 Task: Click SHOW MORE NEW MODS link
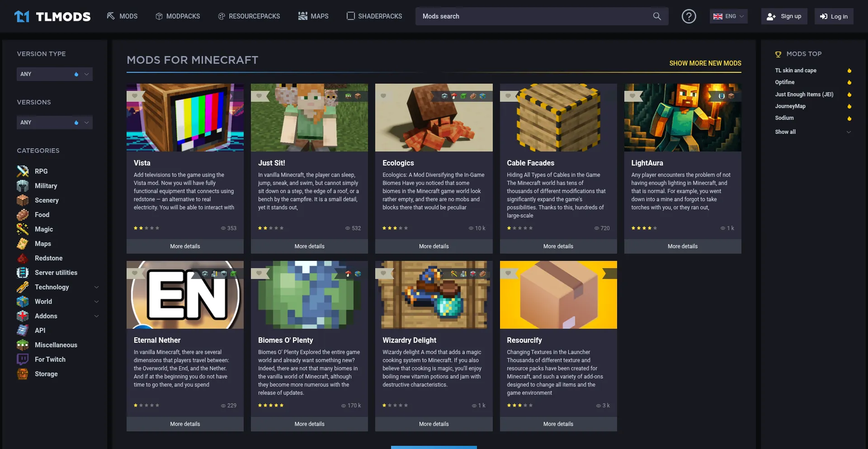(705, 63)
